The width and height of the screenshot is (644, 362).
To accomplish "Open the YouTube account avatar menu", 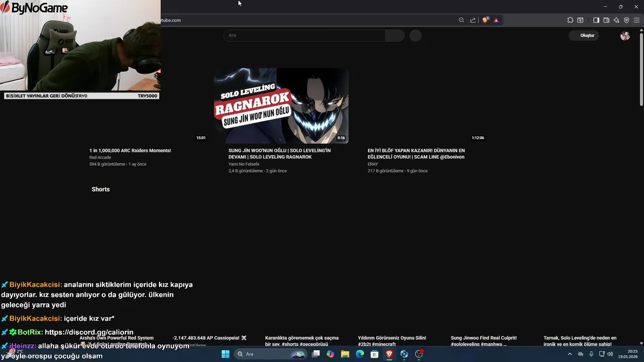I will point(625,35).
